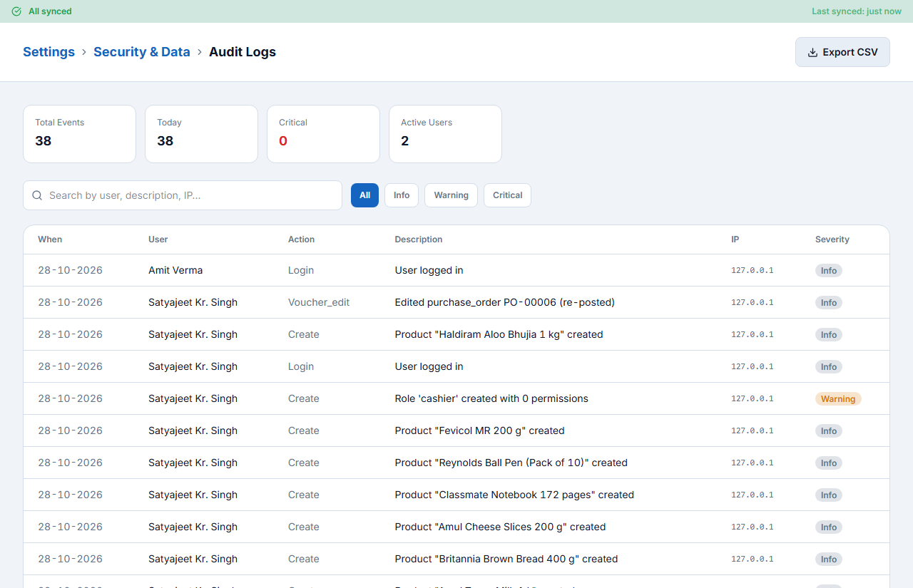Select the All severity filter
Viewport: 913px width, 588px height.
(x=364, y=195)
